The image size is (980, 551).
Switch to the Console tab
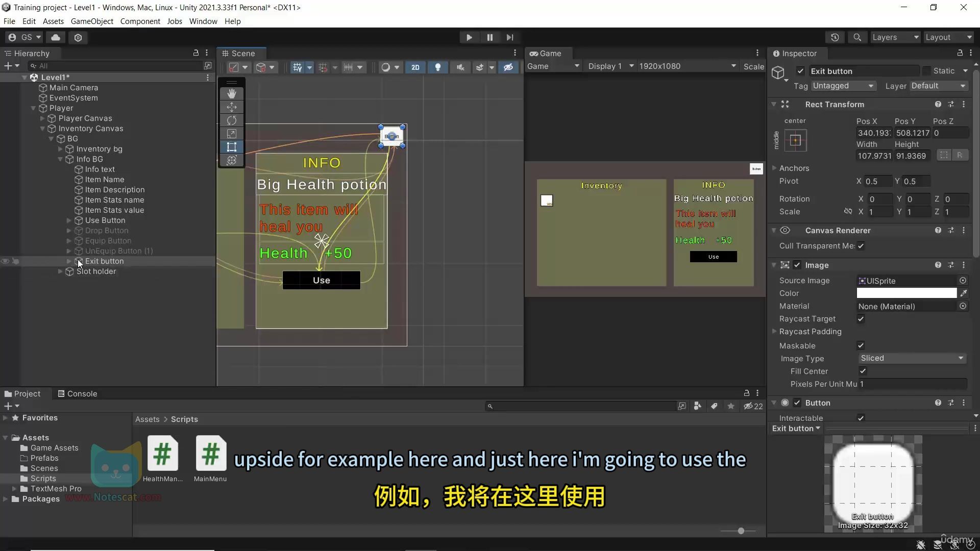pyautogui.click(x=77, y=393)
